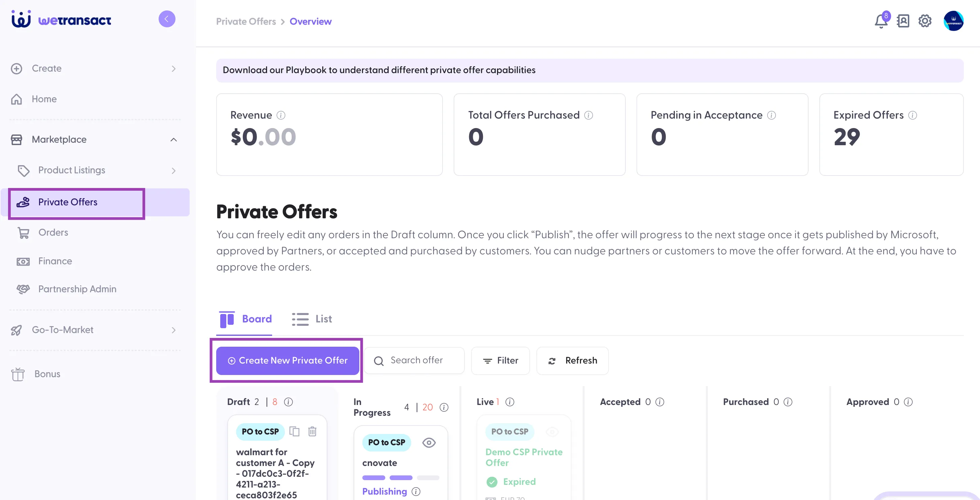
Task: Click the wetransact logo
Action: pos(61,19)
